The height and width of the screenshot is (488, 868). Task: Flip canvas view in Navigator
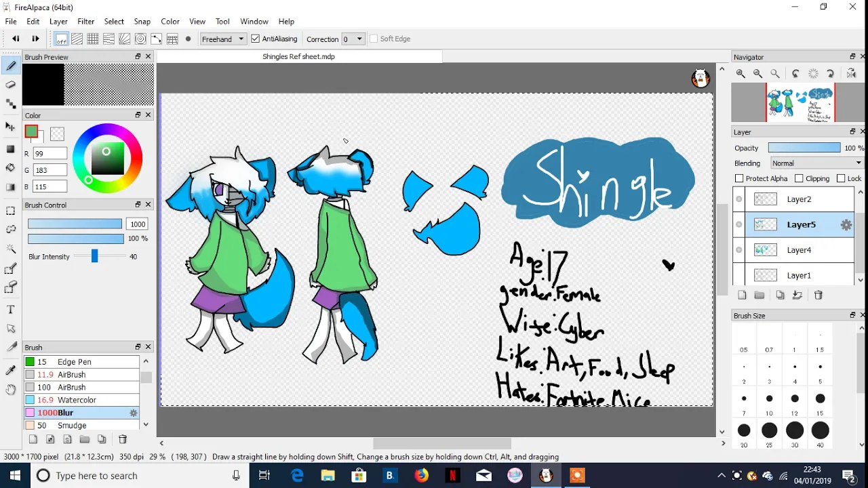851,74
